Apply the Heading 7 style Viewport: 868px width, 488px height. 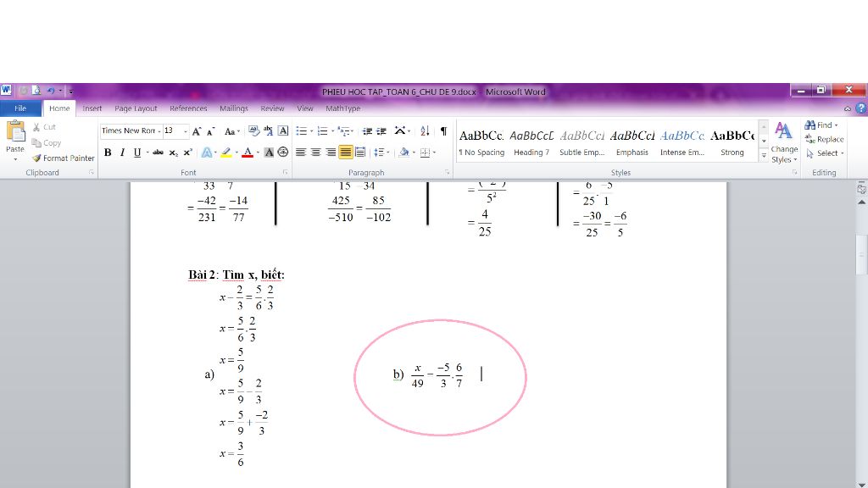tap(531, 142)
